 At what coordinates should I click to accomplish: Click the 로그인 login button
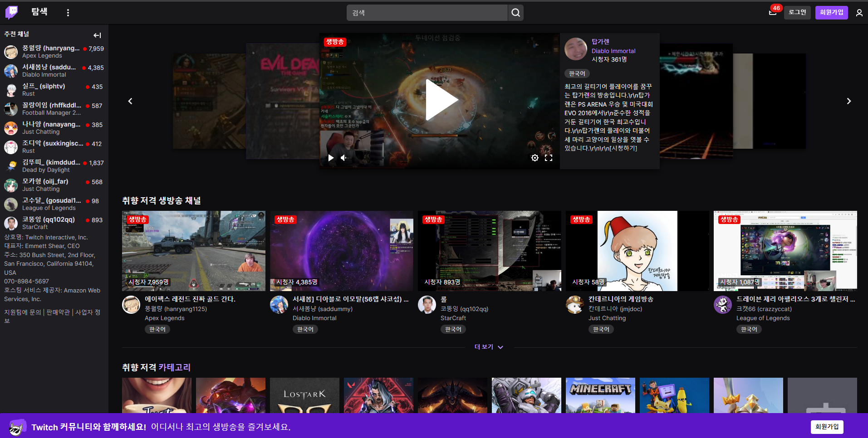click(x=797, y=12)
